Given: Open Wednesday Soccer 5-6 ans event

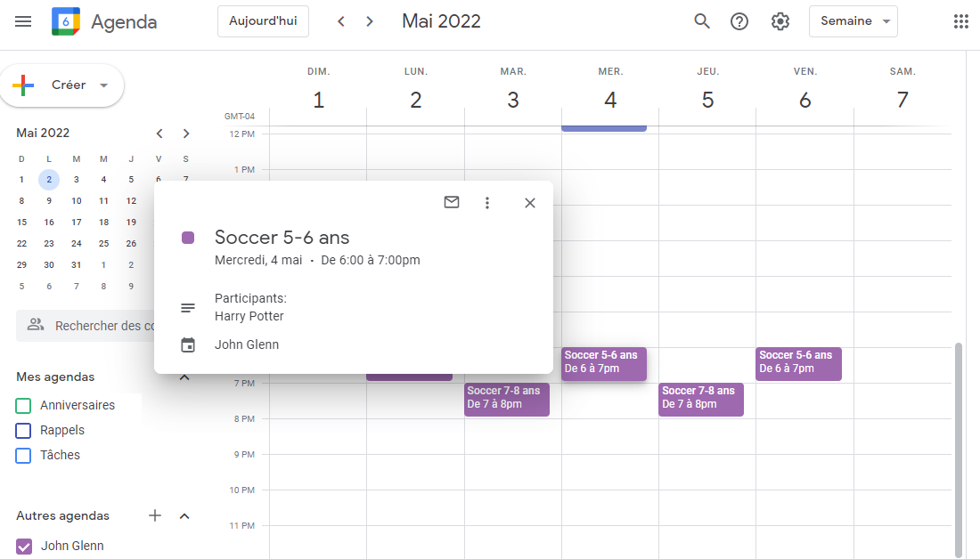Looking at the screenshot, I should click(604, 363).
